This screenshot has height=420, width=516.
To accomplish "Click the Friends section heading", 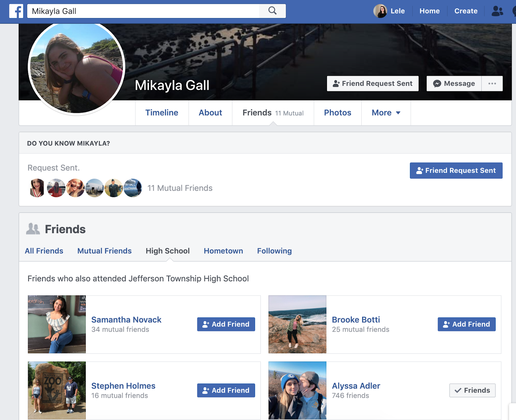I will pos(65,229).
